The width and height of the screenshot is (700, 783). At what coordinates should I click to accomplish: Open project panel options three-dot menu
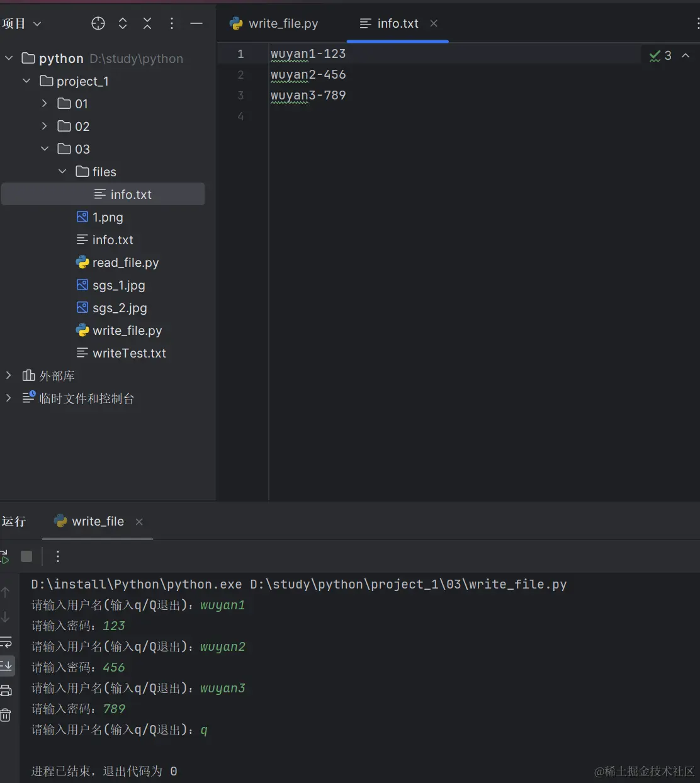[172, 23]
